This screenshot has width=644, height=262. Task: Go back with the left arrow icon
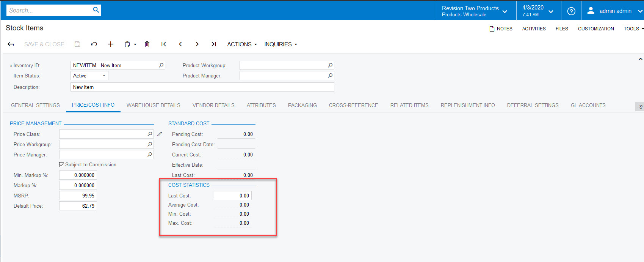tap(11, 44)
